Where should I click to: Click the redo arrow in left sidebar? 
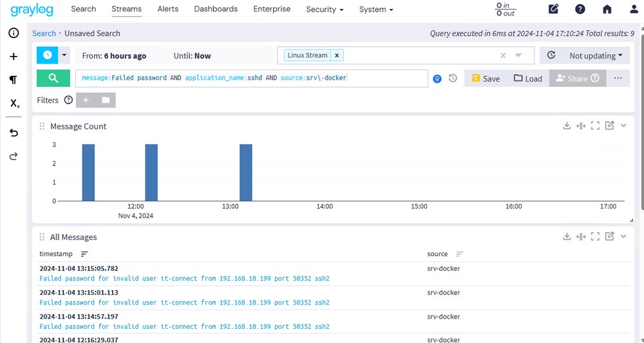pyautogui.click(x=14, y=156)
